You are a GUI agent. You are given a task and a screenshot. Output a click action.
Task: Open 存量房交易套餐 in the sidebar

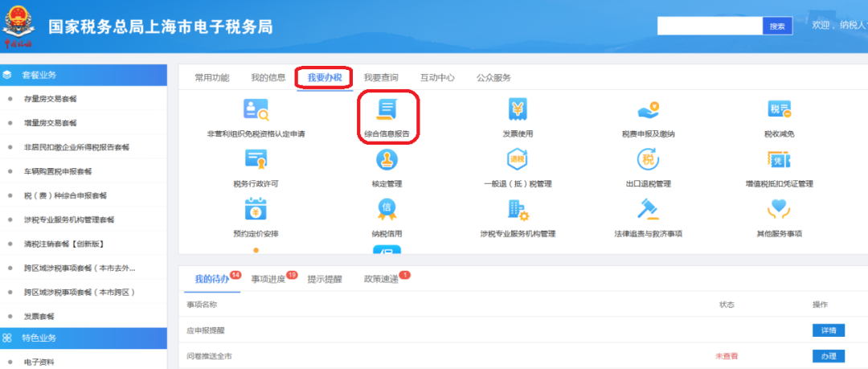[x=51, y=99]
